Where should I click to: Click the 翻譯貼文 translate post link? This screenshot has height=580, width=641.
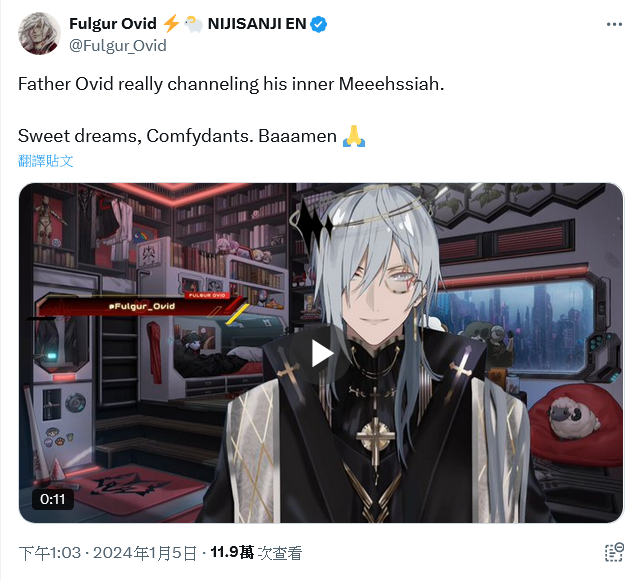pos(45,161)
